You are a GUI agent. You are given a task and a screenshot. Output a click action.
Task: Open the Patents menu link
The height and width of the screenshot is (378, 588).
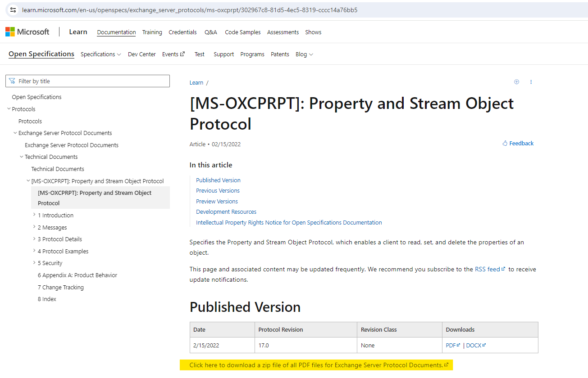click(x=280, y=54)
